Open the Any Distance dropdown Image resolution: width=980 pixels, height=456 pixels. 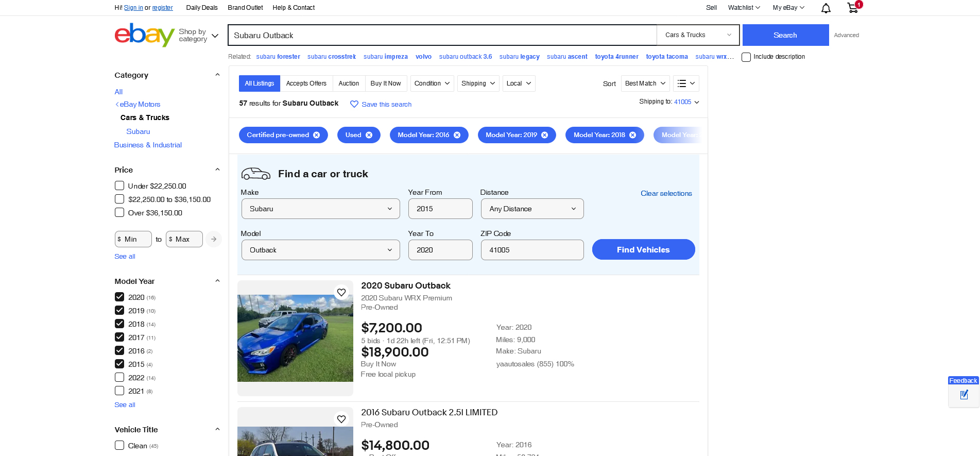[x=532, y=209]
